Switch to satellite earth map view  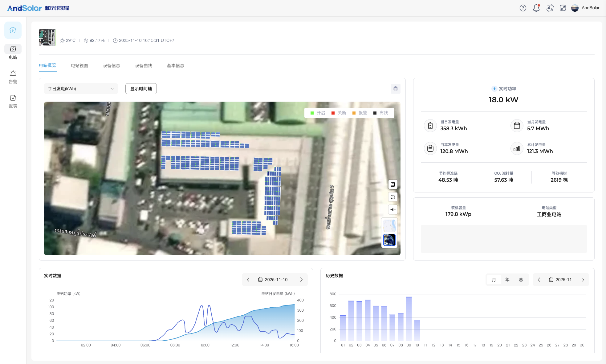point(389,240)
